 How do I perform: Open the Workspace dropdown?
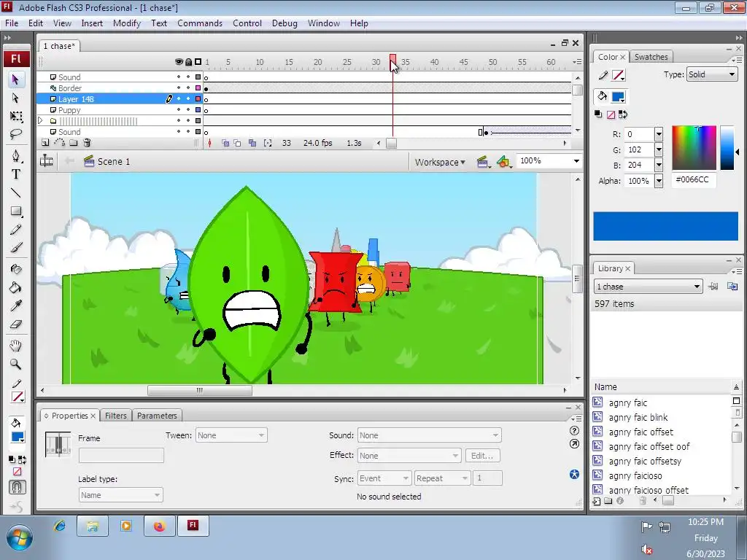pos(440,162)
